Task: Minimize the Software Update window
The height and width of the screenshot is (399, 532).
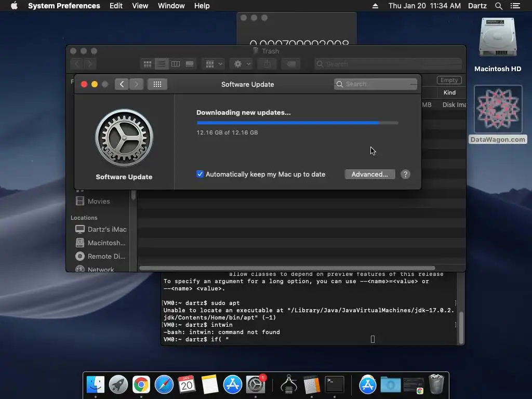Action: pyautogui.click(x=95, y=84)
